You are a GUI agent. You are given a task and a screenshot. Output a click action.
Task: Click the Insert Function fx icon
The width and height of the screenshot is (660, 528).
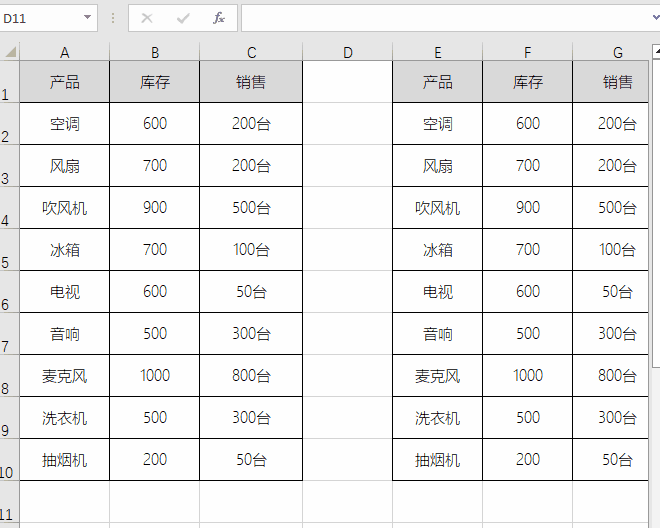tap(219, 18)
